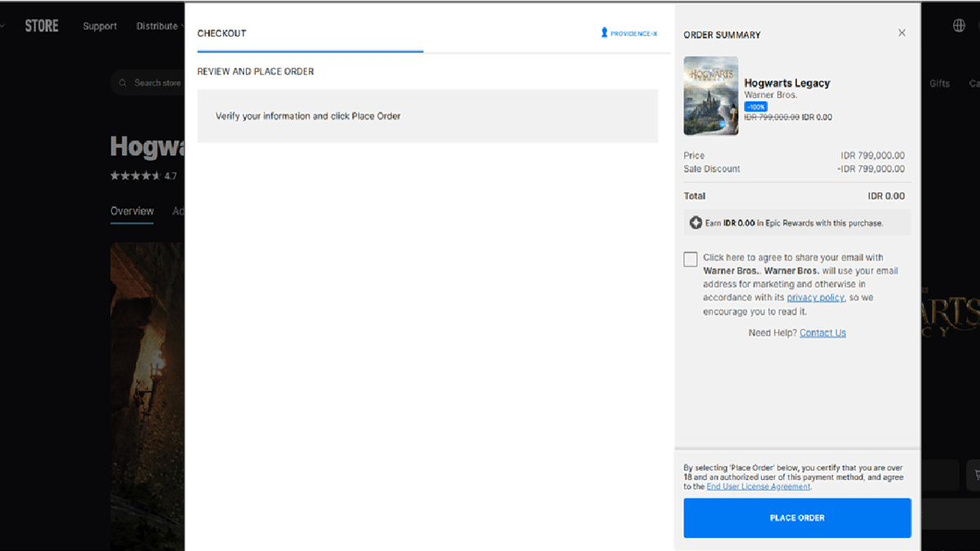Tick the share email with Warner Bros. checkbox
Screen dimensions: 980x551
click(x=691, y=260)
